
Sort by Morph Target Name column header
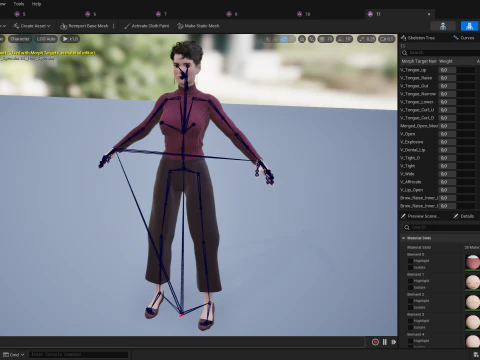point(419,61)
